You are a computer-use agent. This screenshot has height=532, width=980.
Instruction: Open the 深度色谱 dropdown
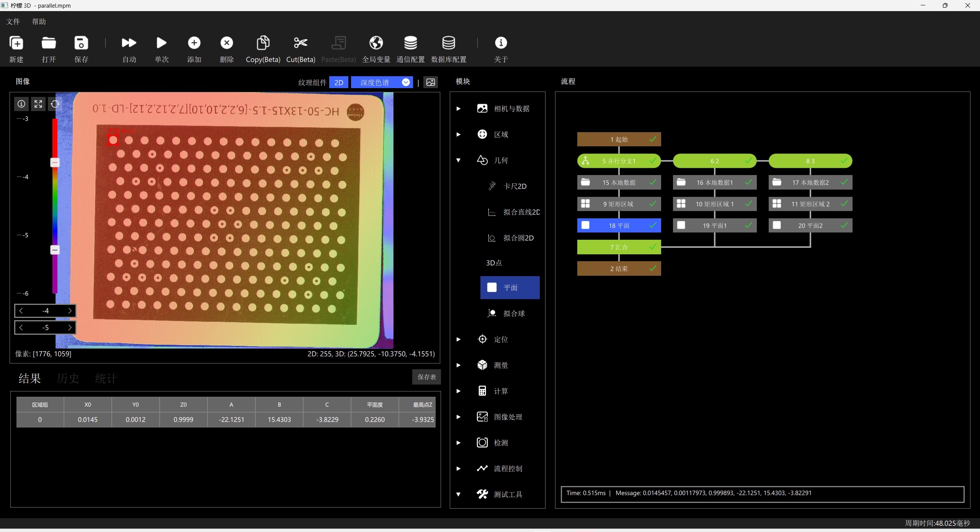click(382, 82)
